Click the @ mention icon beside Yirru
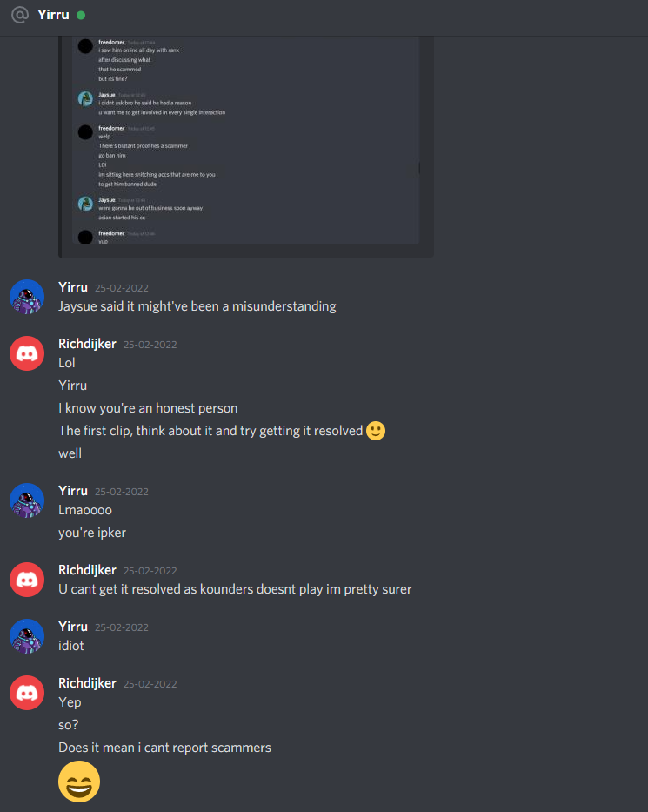 click(x=20, y=15)
